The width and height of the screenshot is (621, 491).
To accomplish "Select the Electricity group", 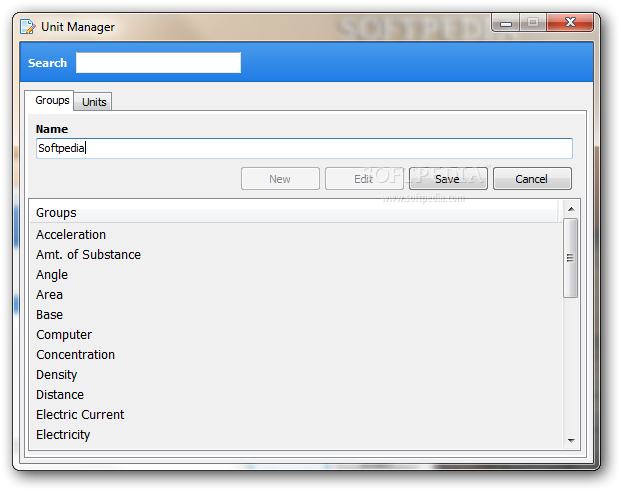I will click(295, 434).
